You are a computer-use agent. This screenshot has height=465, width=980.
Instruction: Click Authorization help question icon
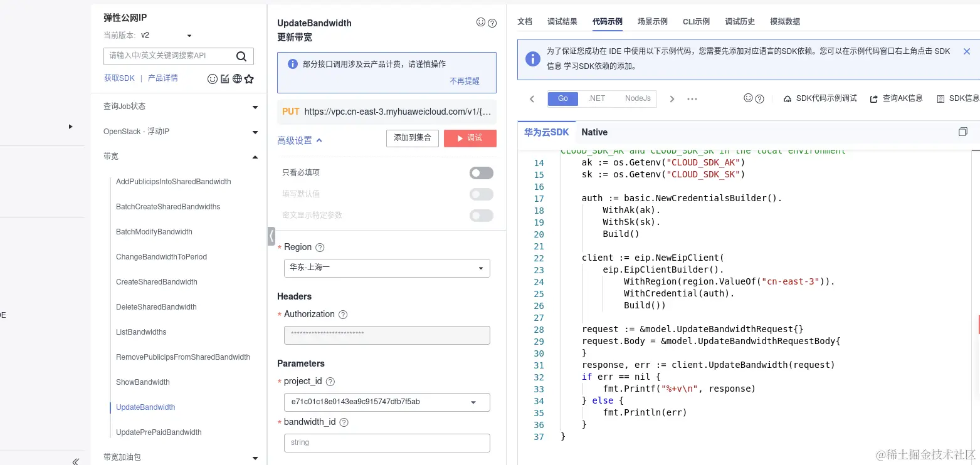point(343,315)
